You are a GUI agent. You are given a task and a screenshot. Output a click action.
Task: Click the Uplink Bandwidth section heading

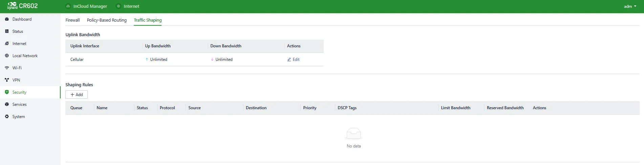(x=83, y=35)
